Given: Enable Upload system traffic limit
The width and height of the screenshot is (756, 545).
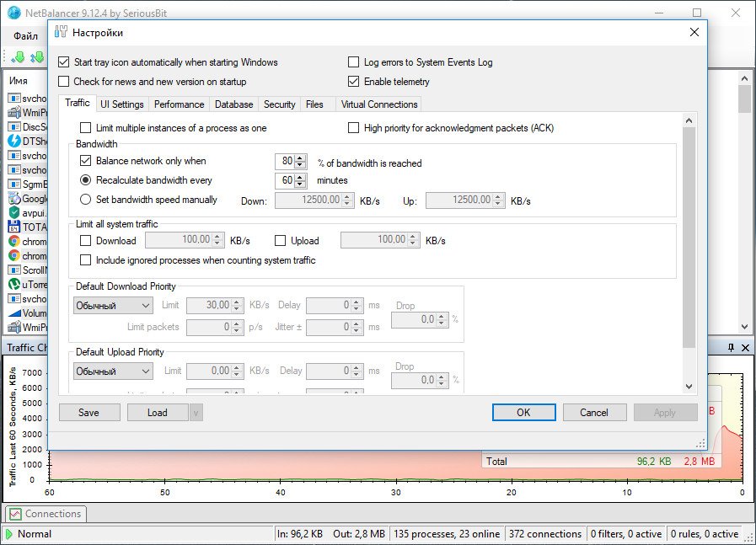Looking at the screenshot, I should pos(280,240).
